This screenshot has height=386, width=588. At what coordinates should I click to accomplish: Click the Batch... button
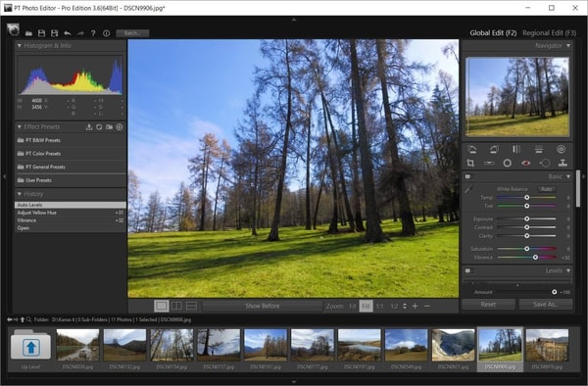coord(132,33)
